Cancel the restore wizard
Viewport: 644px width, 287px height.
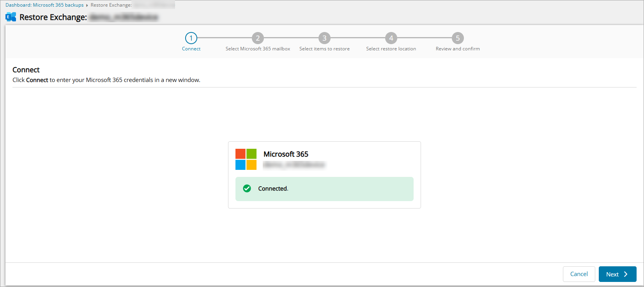coord(579,274)
